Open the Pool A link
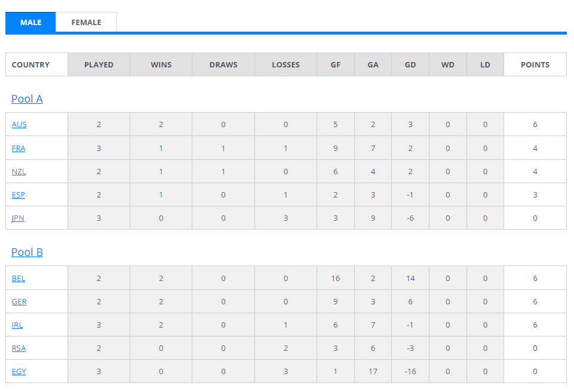The height and width of the screenshot is (392, 574). pos(27,99)
